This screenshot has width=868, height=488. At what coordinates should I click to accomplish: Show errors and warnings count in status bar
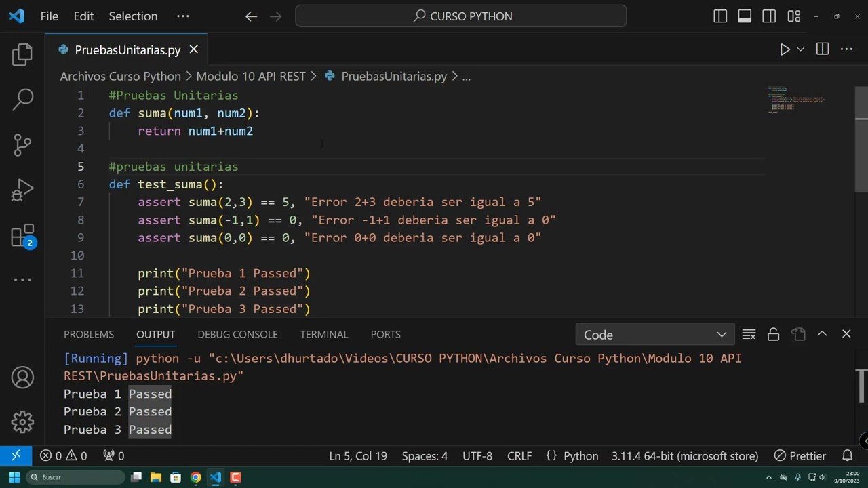(64, 455)
